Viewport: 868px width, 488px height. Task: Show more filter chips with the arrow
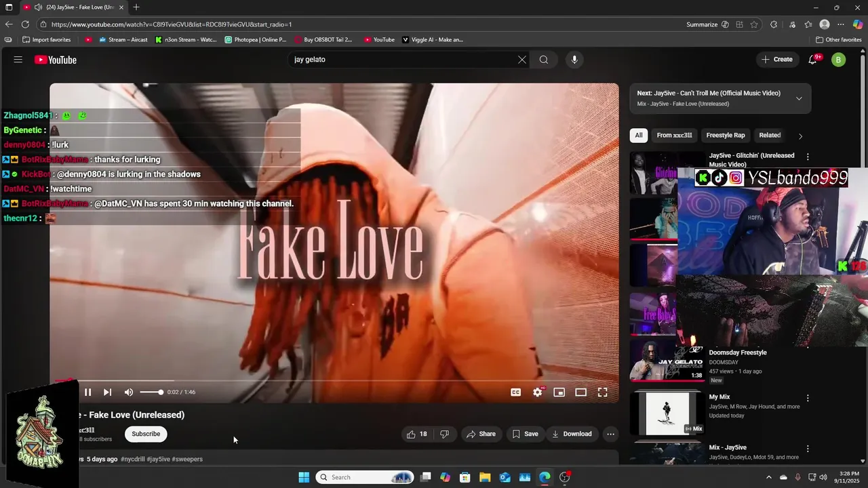(x=800, y=136)
